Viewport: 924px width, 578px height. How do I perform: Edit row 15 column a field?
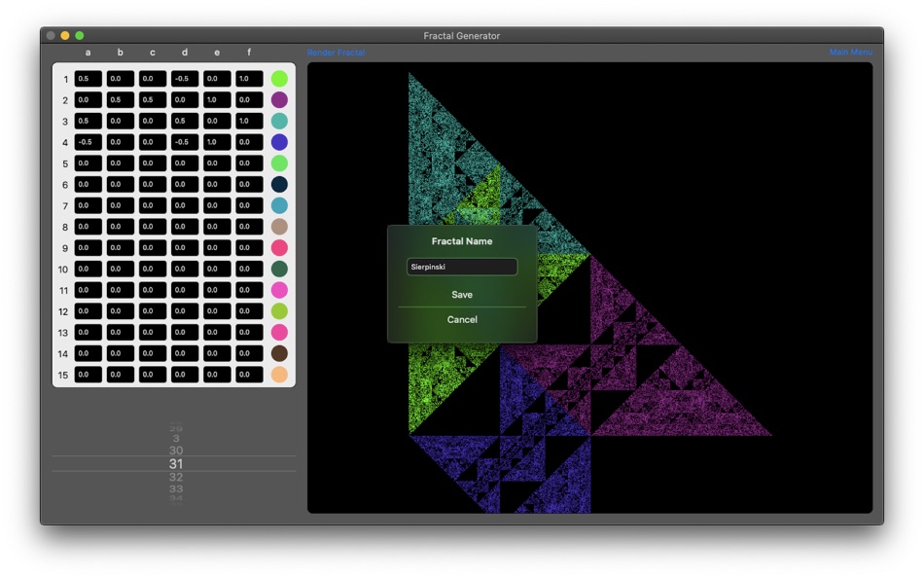pyautogui.click(x=88, y=375)
